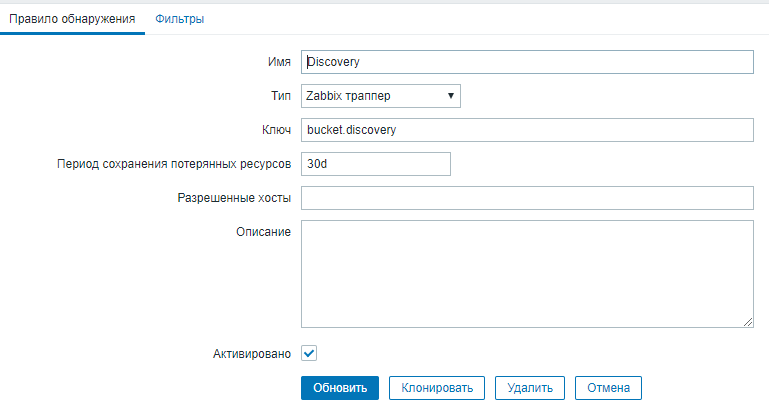
Task: Click the Разрешенные хосты label
Action: tap(233, 198)
